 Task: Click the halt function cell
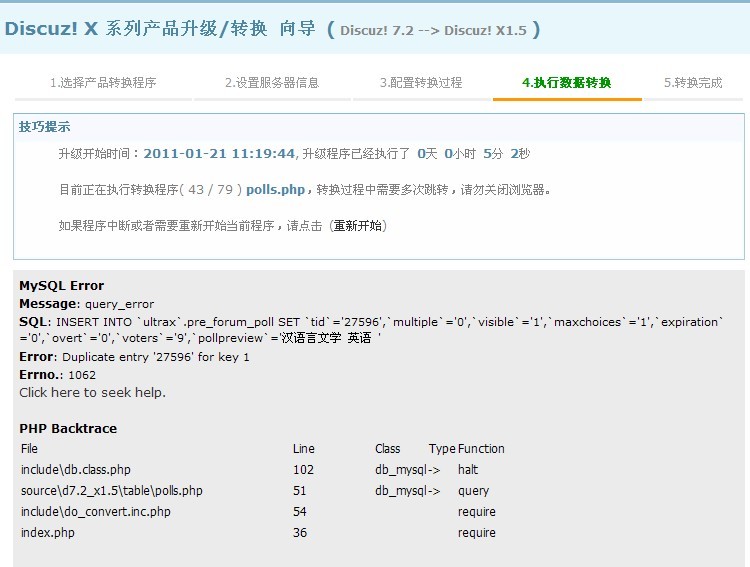(468, 469)
